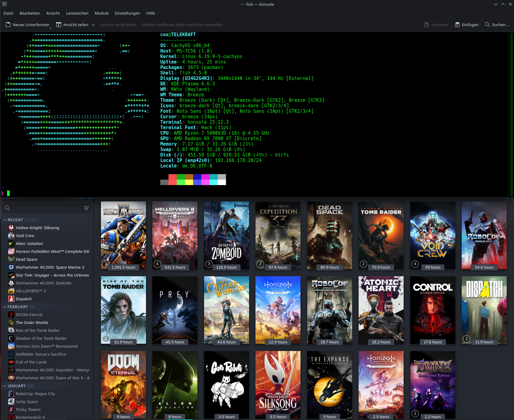Open the Dead Space game cover

330,235
